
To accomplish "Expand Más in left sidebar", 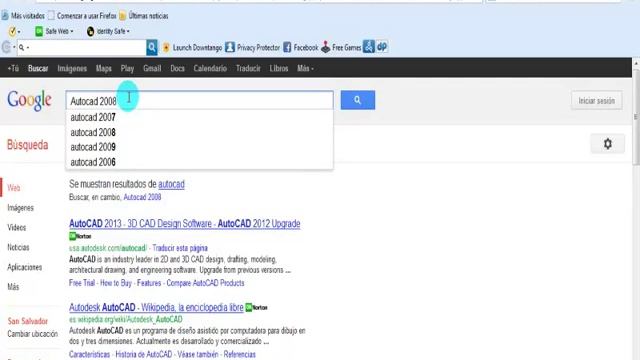I will pos(13,287).
